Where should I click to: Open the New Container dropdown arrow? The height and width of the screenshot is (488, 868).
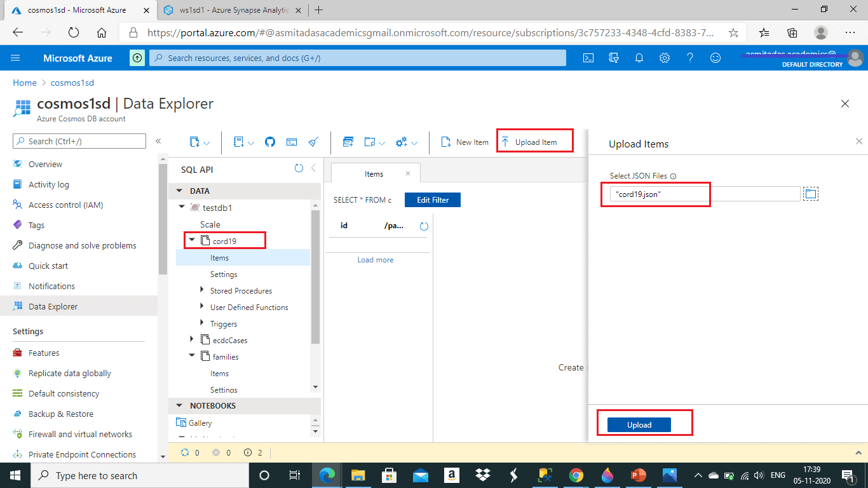click(x=207, y=143)
